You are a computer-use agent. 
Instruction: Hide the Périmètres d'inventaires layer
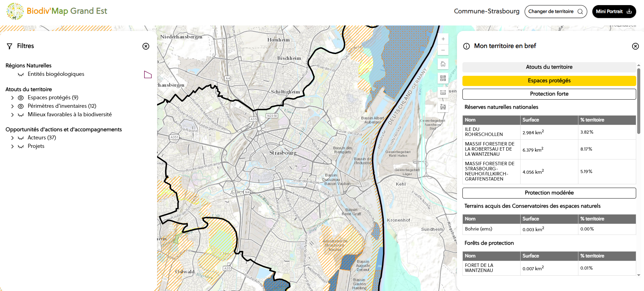coord(21,106)
